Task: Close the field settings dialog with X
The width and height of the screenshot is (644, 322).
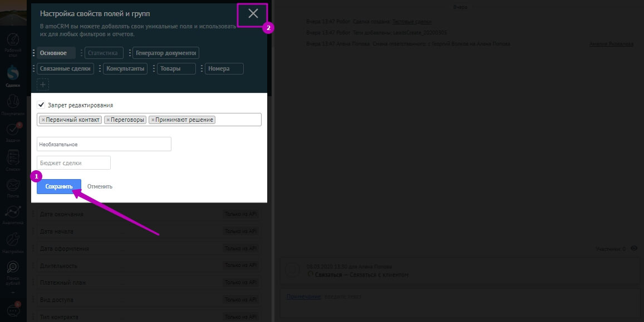Action: (253, 14)
